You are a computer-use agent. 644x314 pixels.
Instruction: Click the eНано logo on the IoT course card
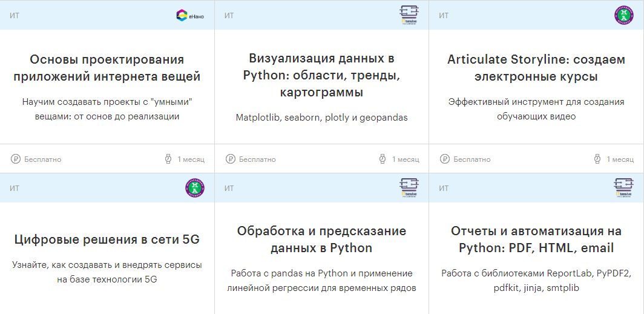click(x=189, y=16)
